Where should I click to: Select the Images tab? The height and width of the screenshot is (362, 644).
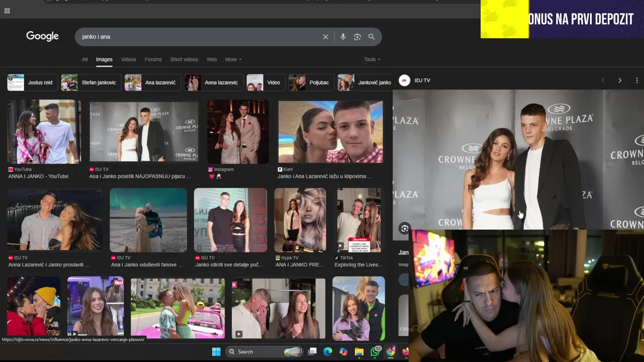(x=104, y=59)
